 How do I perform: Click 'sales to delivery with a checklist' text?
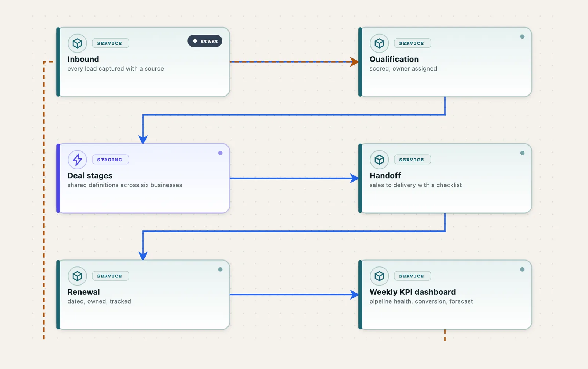(x=416, y=185)
